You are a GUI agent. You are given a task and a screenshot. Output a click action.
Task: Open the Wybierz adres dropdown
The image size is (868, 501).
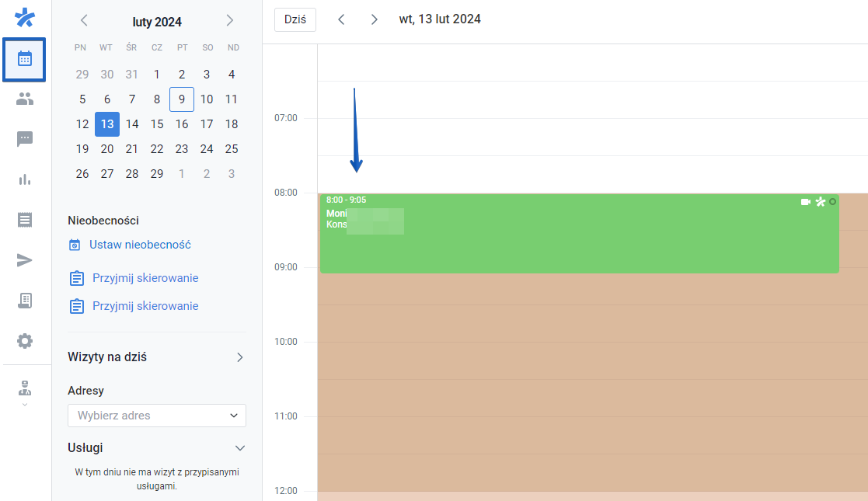click(156, 416)
